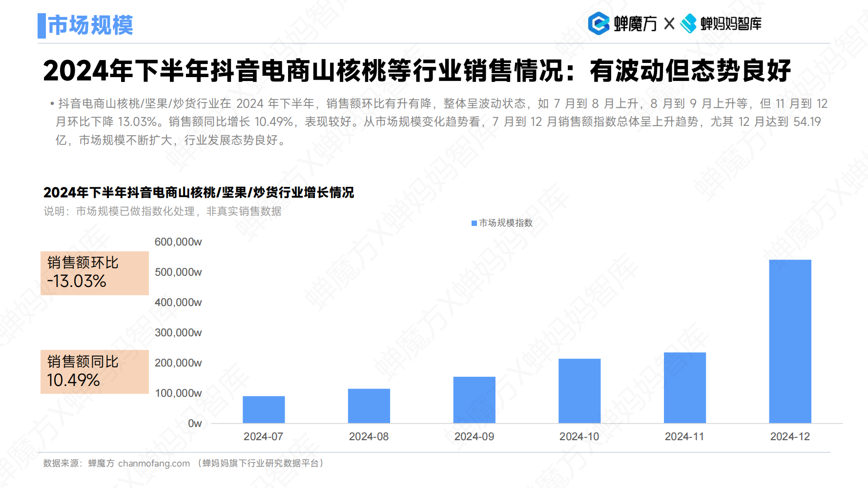Click the 说明 note under chart title
868x488 pixels.
click(163, 211)
